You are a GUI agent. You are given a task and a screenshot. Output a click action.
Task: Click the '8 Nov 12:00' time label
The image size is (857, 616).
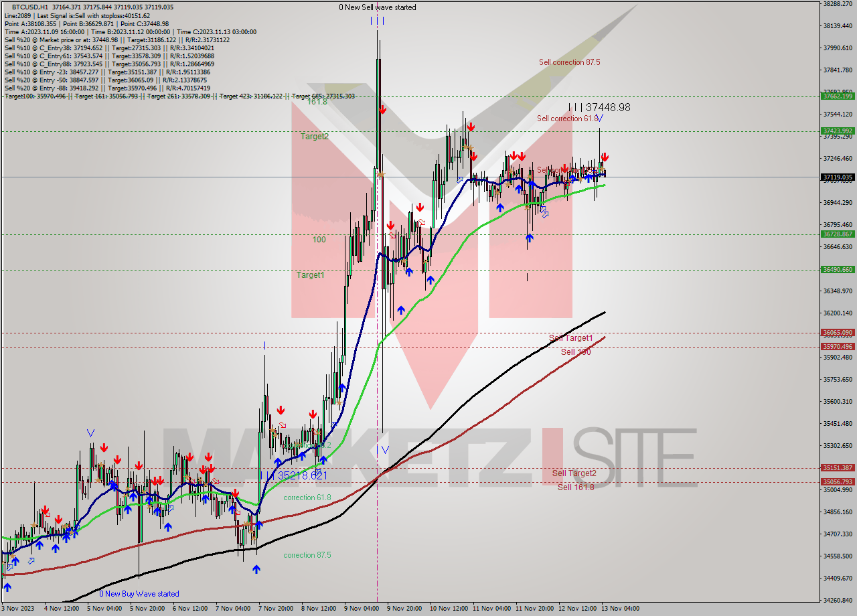(318, 609)
